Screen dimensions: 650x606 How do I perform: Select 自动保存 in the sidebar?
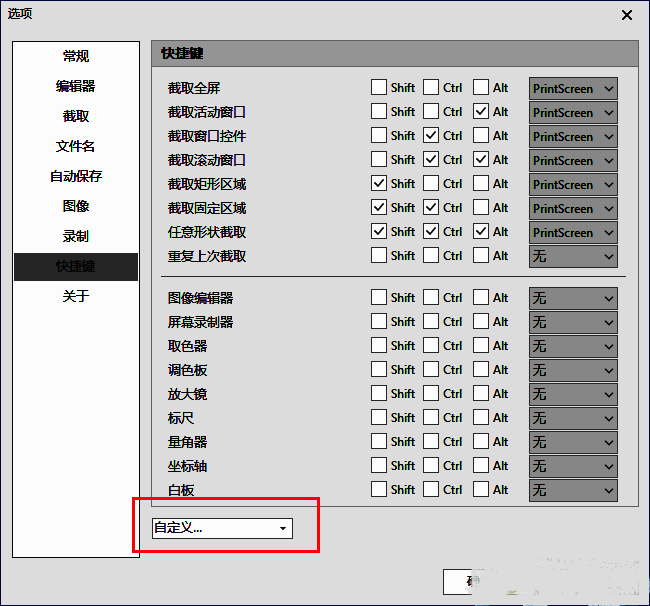[76, 176]
